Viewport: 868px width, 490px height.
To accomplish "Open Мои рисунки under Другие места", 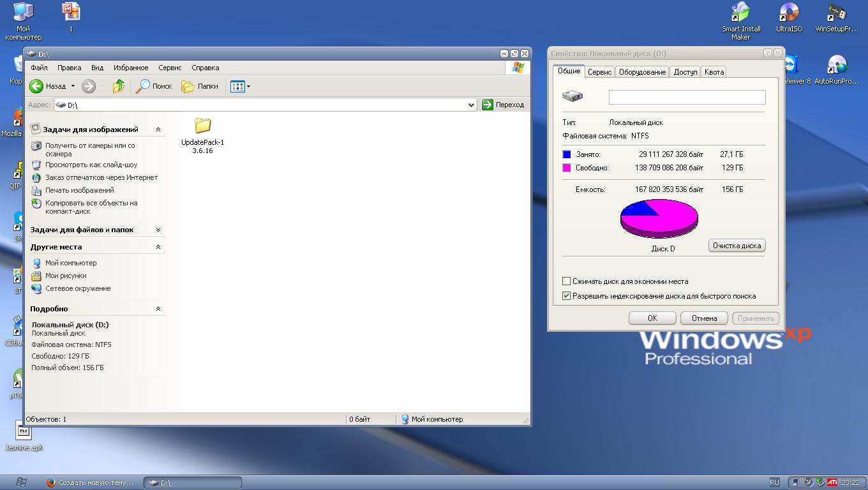I will pos(66,276).
